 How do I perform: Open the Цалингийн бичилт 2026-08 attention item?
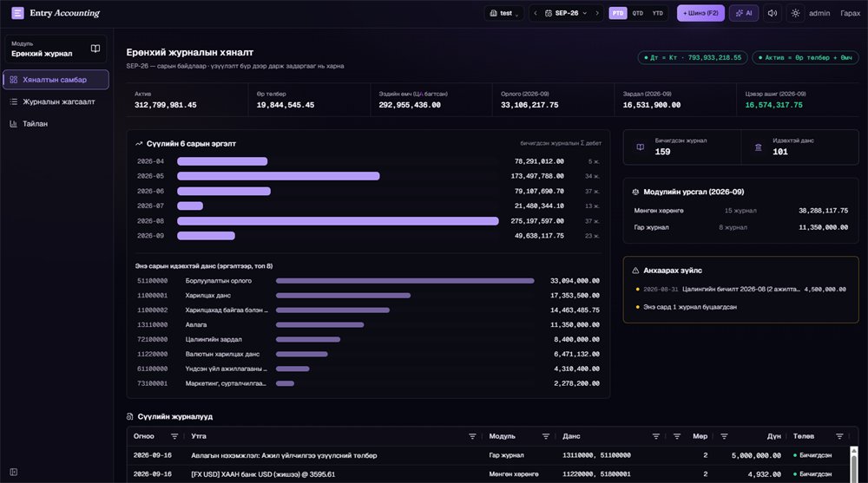tap(740, 290)
